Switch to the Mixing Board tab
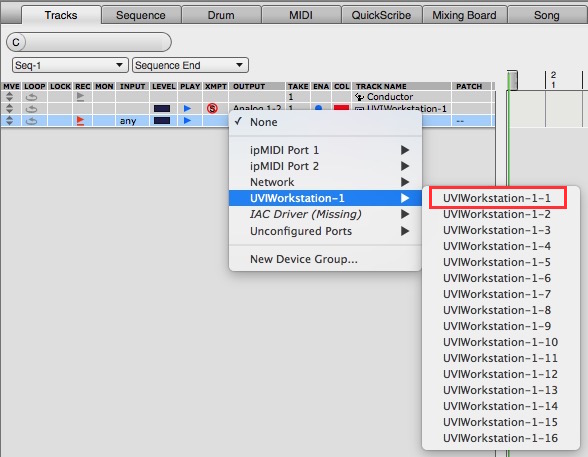This screenshot has width=588, height=457. pyautogui.click(x=464, y=15)
